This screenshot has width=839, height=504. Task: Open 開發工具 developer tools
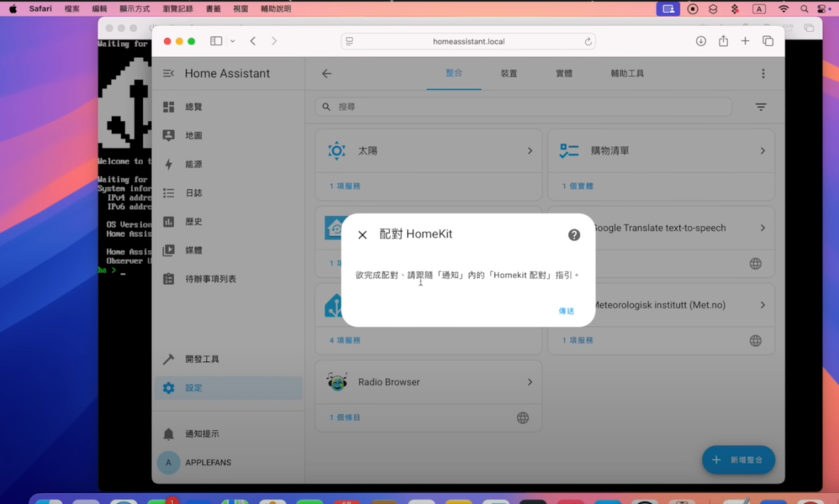[228, 359]
